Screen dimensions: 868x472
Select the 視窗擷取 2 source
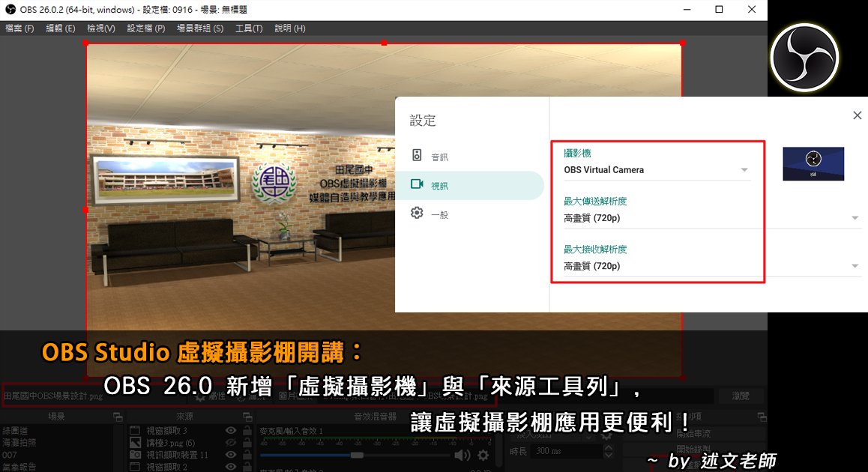coord(166,467)
